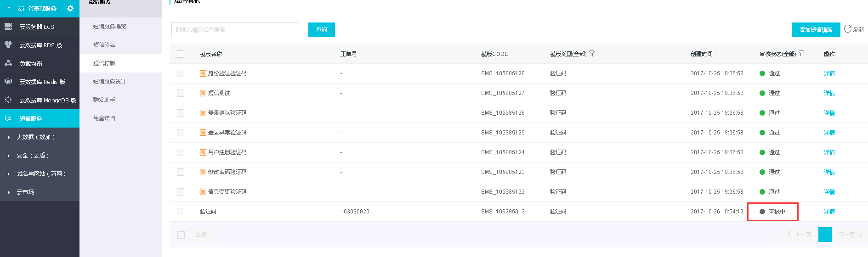This screenshot has height=257, width=868.
Task: Check the box for 身份验证验证码 row
Action: [x=181, y=73]
